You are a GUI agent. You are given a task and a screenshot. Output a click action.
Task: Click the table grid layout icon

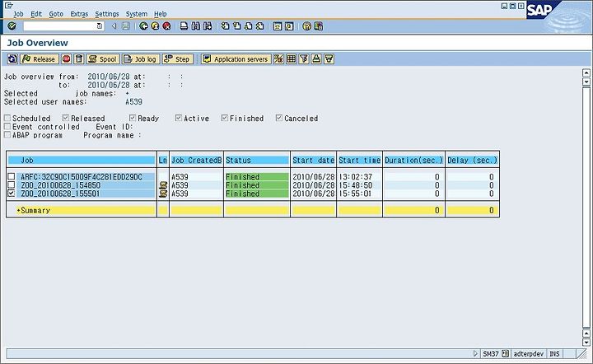coord(292,59)
